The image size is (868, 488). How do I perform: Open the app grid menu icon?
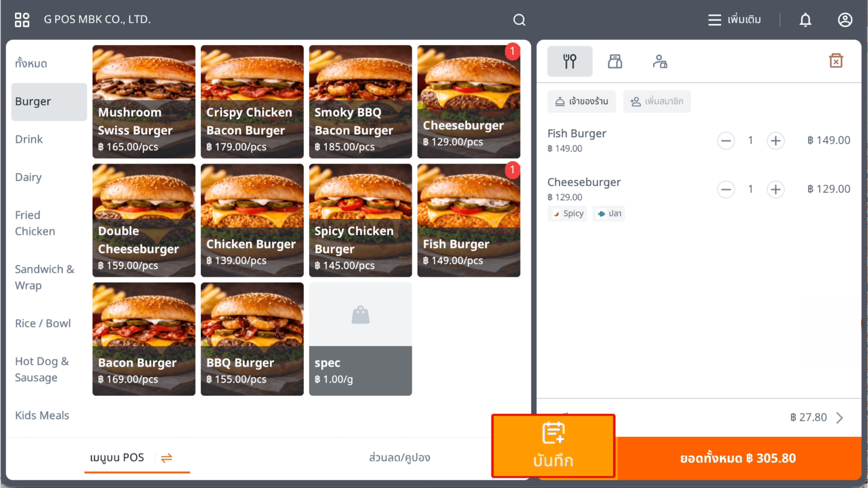tap(22, 19)
